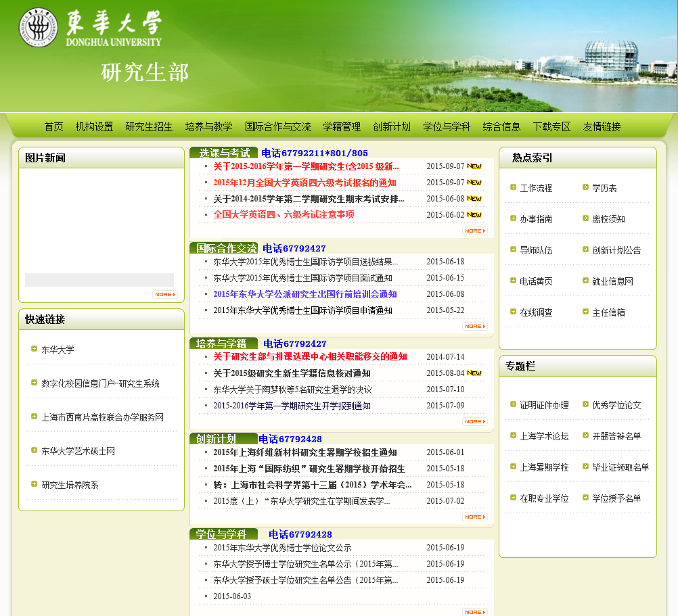Viewport: 678px width, 616px height.
Task: Open 东华大学2015年优秀博士生国际访学项目面试通知
Action: point(302,278)
